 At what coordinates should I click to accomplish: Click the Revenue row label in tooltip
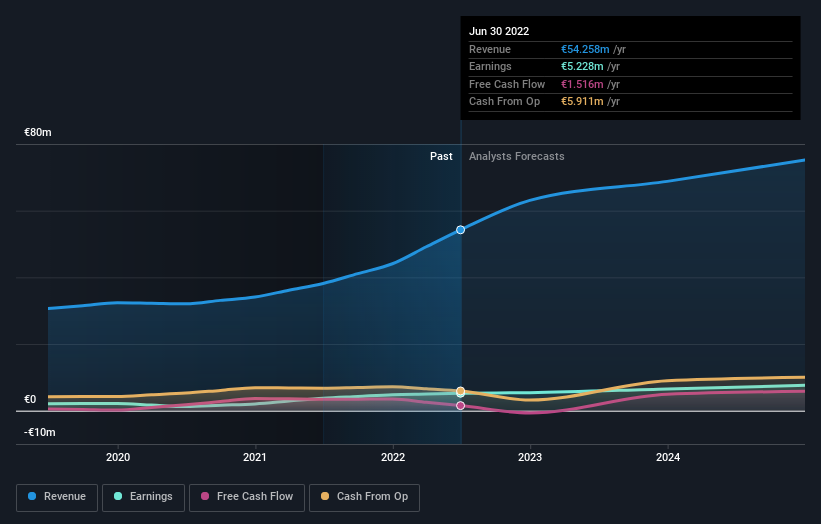490,49
